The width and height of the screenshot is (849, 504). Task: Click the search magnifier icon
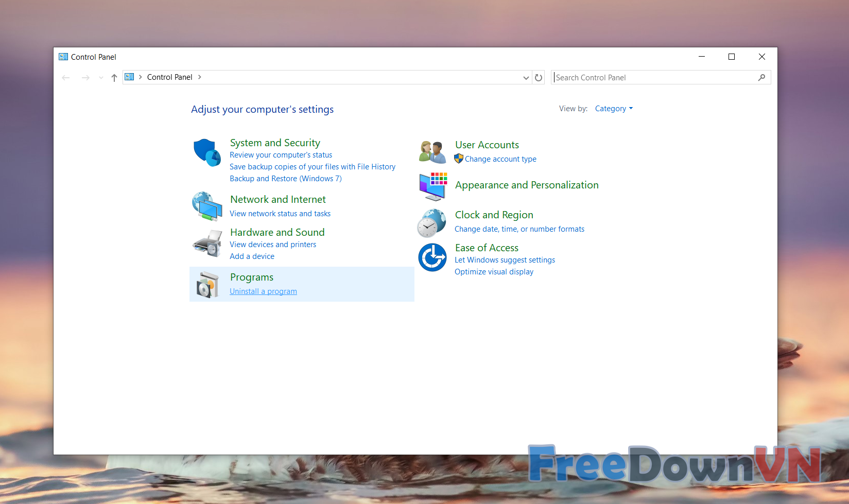[761, 78]
